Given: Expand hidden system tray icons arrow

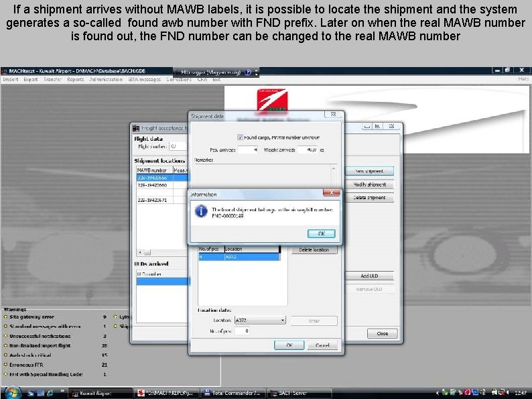Looking at the screenshot, I should click(x=438, y=393).
